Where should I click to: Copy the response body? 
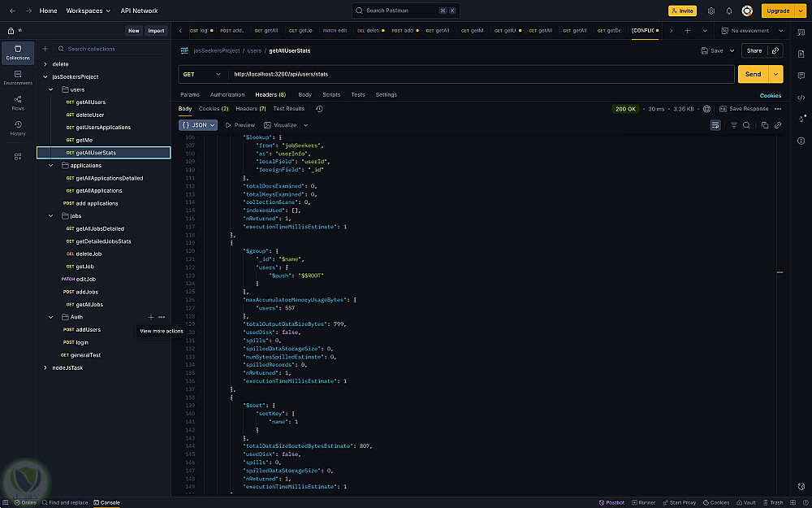(x=765, y=125)
